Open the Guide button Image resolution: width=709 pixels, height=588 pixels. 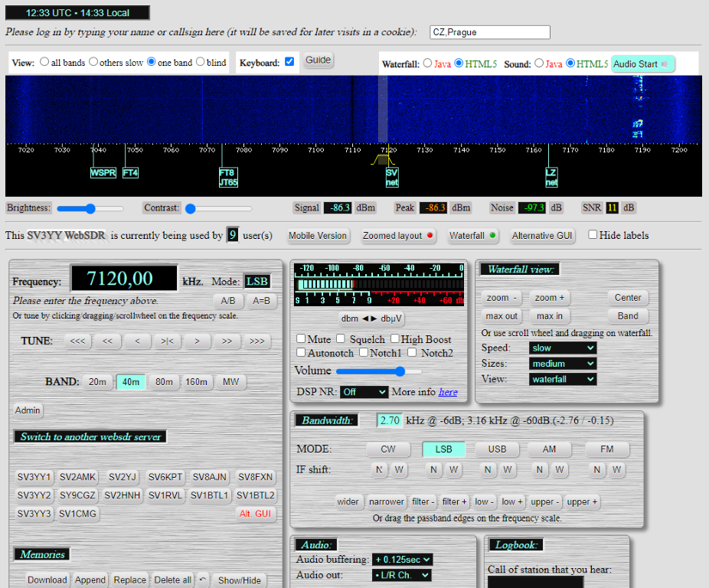(318, 60)
